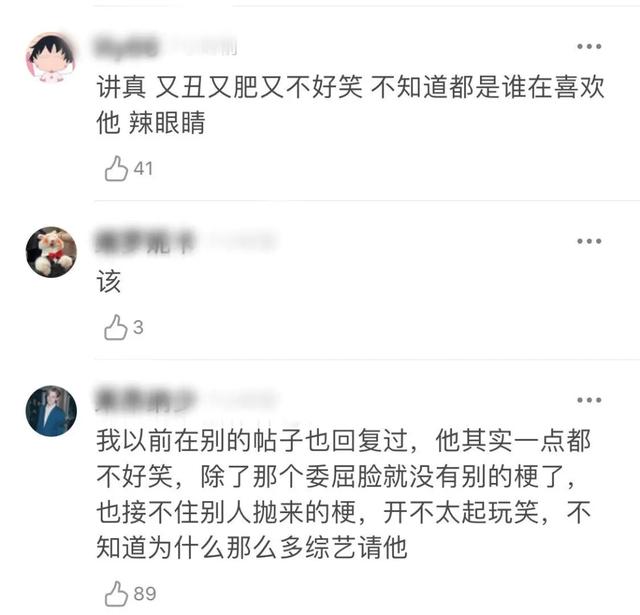Viewport: 640px width, 615px height.
Task: Select the comment starting with '讲真 又丑又肥'
Action: [350, 104]
